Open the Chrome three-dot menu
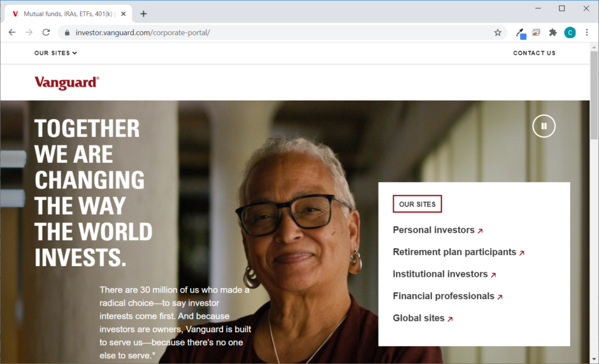Screen dimensions: 599x364 [587, 32]
